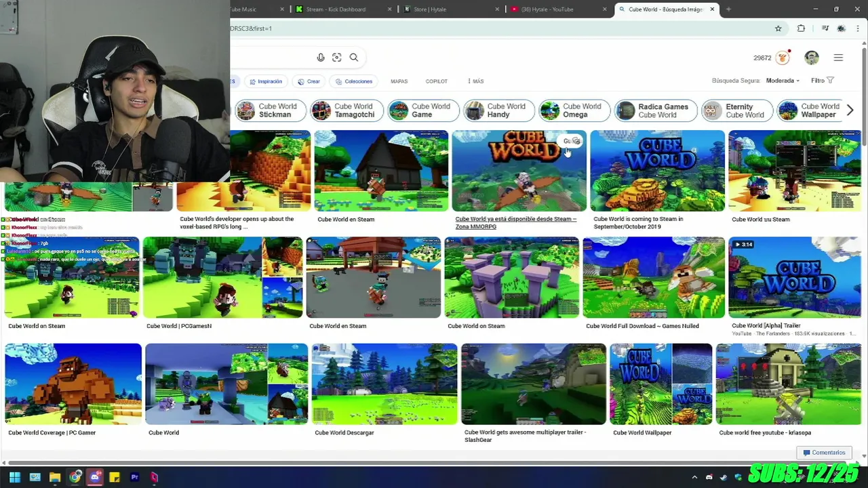Viewport: 868px width, 488px height.
Task: Open visual search camera icon
Action: pos(337,58)
